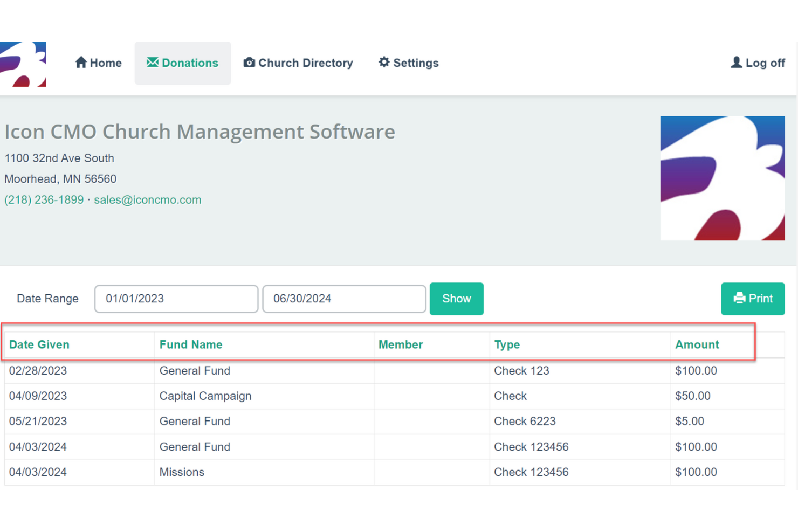Screen dimensions: 798x532
Task: Select the Log off link
Action: click(x=758, y=63)
